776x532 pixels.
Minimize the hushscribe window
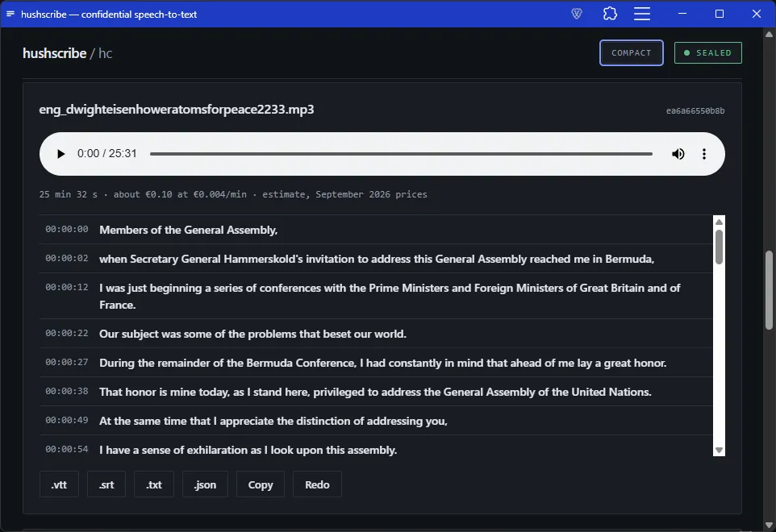coord(682,14)
